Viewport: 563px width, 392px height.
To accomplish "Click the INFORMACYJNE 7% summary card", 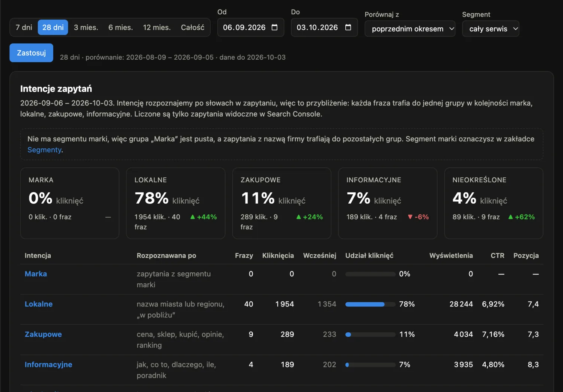I will (388, 203).
